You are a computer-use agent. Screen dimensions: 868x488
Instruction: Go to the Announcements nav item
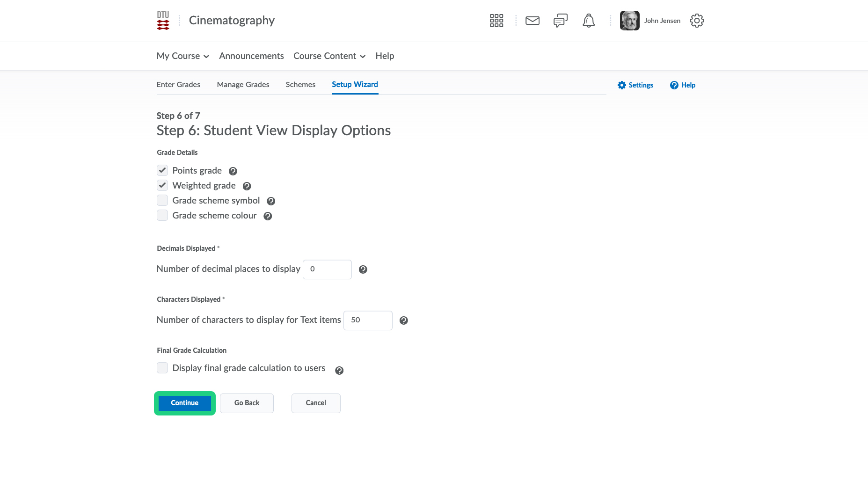(x=251, y=56)
